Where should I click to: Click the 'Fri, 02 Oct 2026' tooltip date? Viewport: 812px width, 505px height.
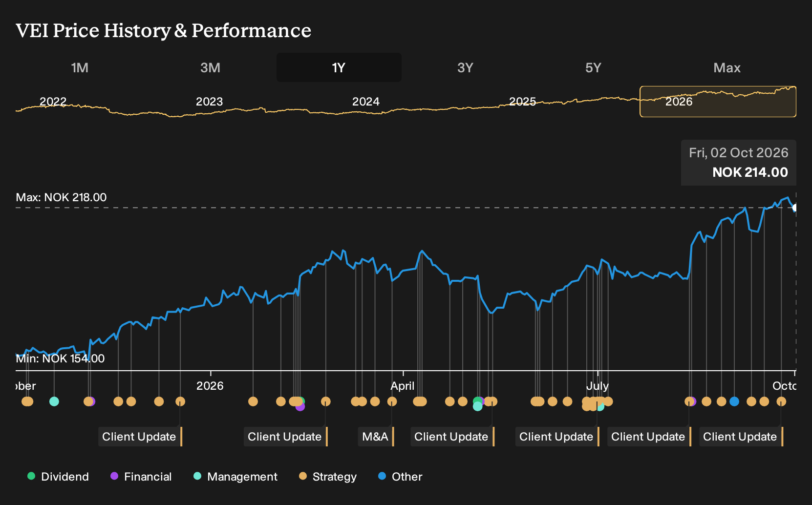[738, 153]
